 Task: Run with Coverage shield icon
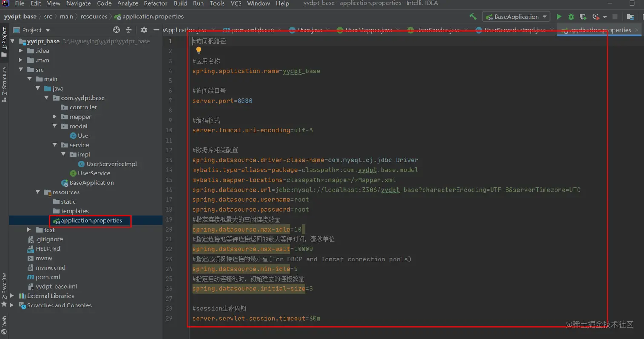(583, 17)
